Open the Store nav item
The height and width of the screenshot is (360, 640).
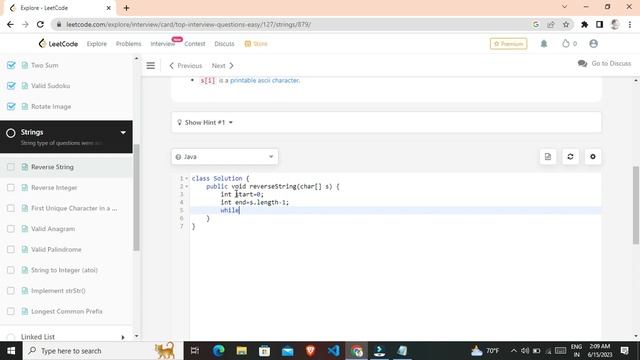pyautogui.click(x=256, y=44)
